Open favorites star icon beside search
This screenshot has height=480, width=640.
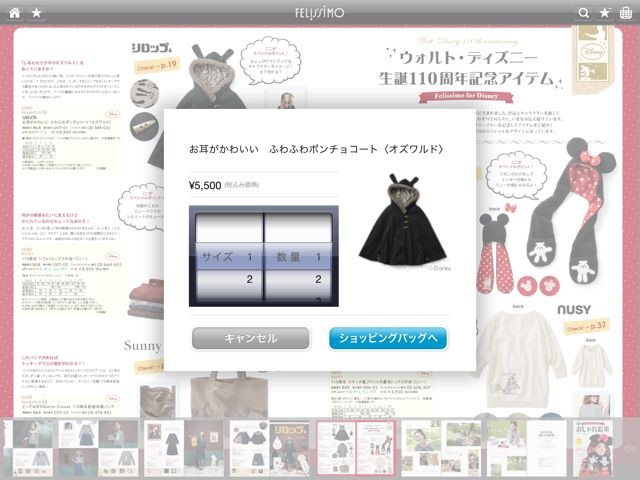(605, 13)
